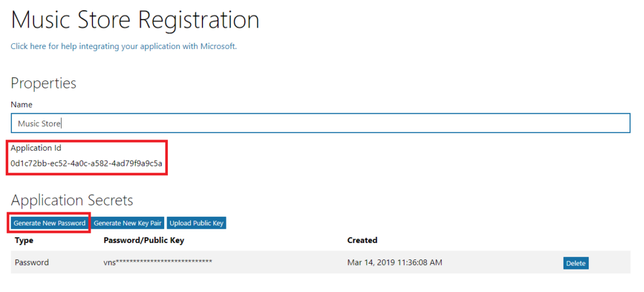The width and height of the screenshot is (644, 292).
Task: Click into the Name input field
Action: click(320, 124)
